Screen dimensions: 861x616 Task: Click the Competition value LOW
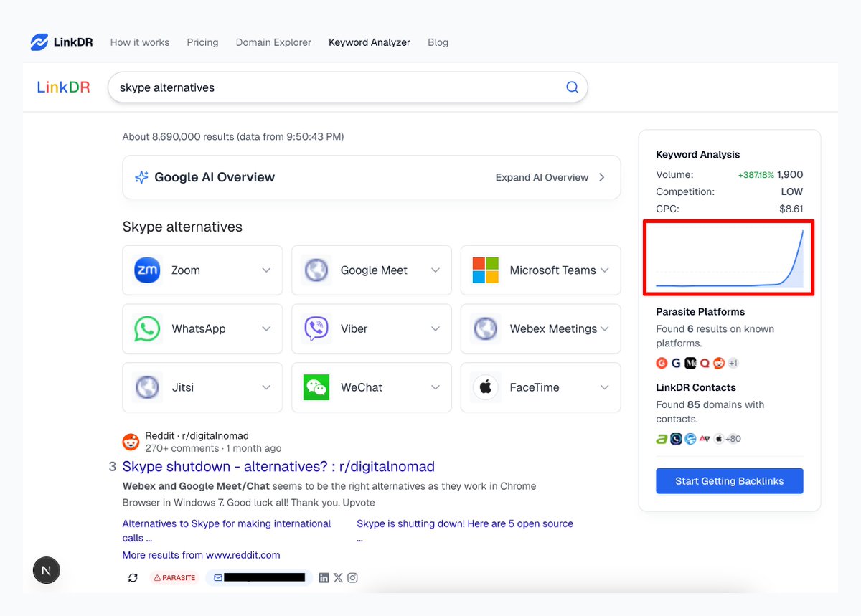click(792, 191)
